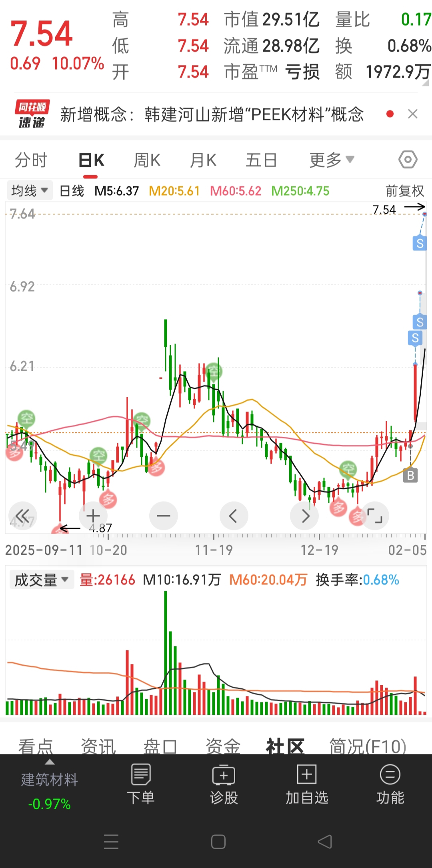Tap the 同花顺速递 logo icon
The image size is (432, 868).
click(x=32, y=114)
